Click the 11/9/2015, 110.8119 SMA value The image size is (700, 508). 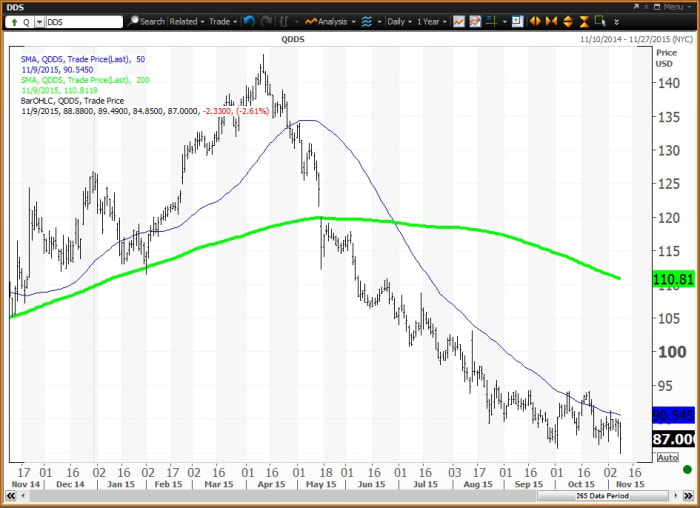(59, 90)
